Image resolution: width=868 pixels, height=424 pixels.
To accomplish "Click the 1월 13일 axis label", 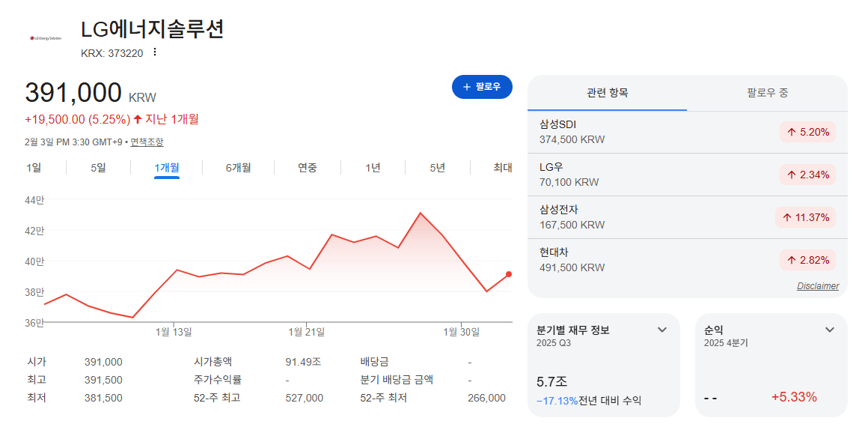I will (x=174, y=332).
